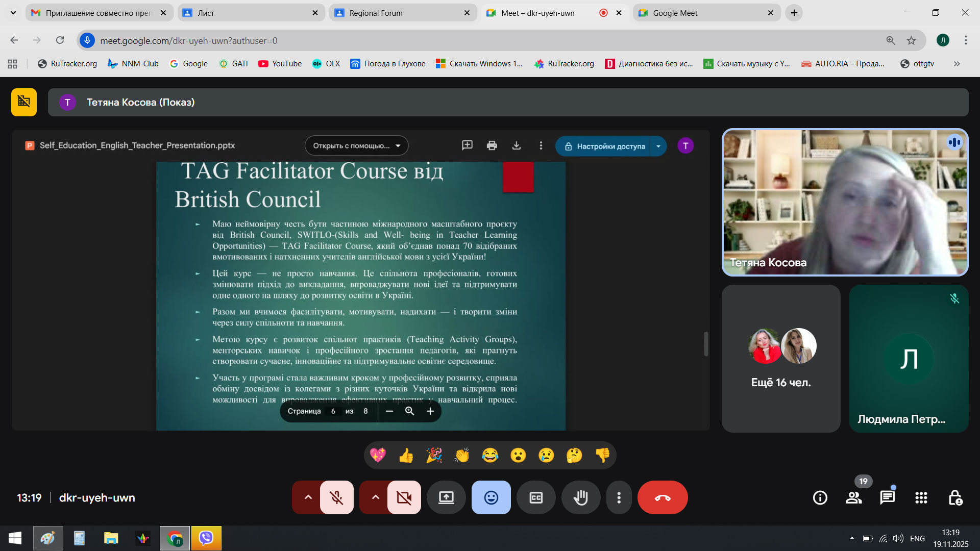Zoom in on the presentation page
This screenshot has width=980, height=551.
click(430, 411)
